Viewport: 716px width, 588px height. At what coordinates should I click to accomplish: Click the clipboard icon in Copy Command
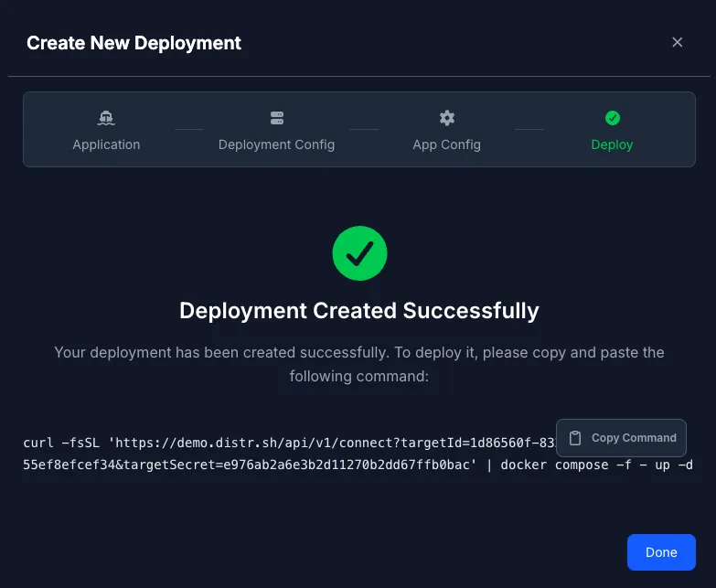575,438
